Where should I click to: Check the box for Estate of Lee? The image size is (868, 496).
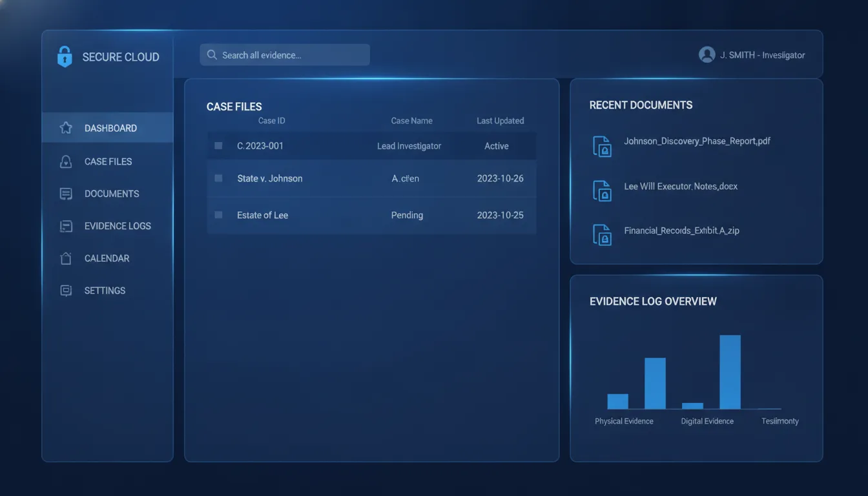point(218,214)
